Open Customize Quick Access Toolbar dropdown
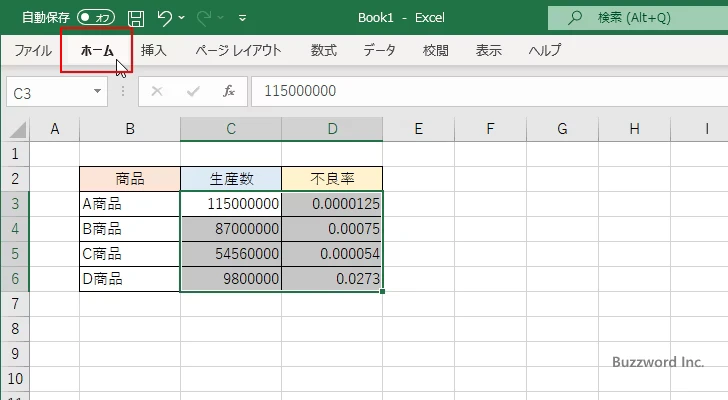Screen dimensions: 728x400 coord(242,18)
